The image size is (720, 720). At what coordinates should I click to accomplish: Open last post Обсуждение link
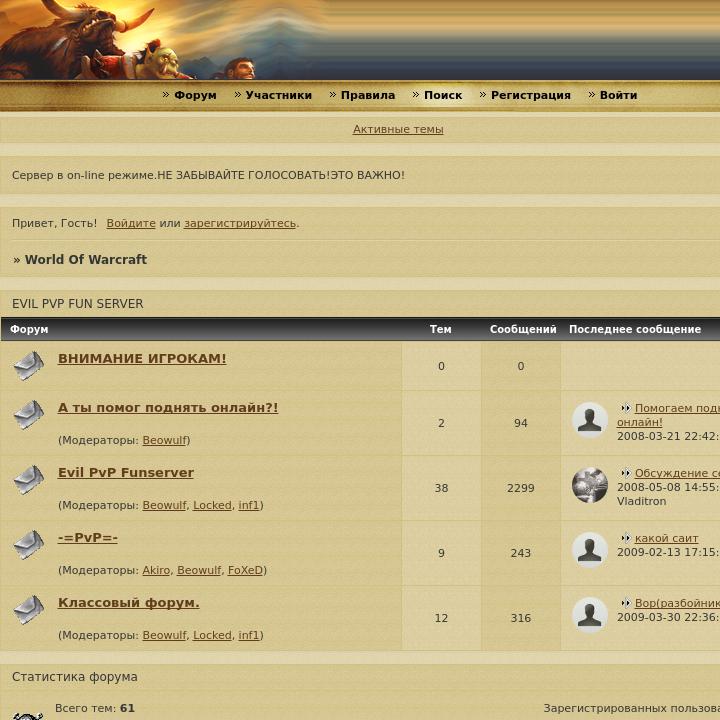(677, 473)
